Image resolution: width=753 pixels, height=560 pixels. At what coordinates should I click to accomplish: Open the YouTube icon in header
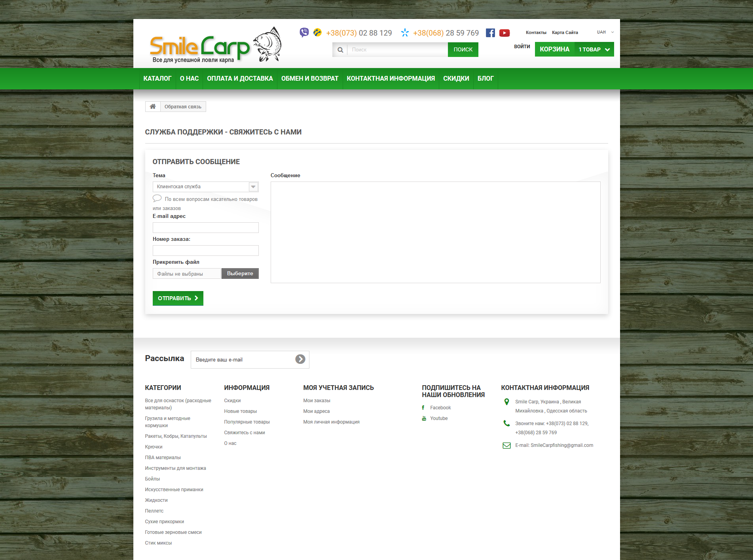point(504,33)
